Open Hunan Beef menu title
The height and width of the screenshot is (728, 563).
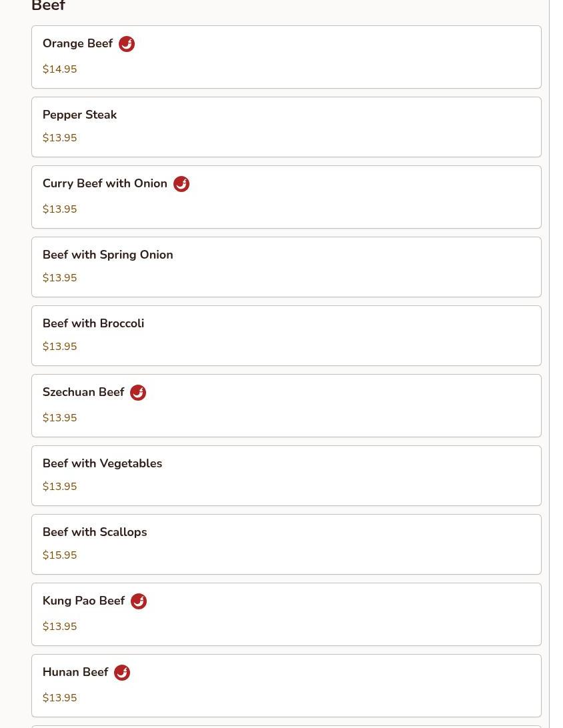75,673
